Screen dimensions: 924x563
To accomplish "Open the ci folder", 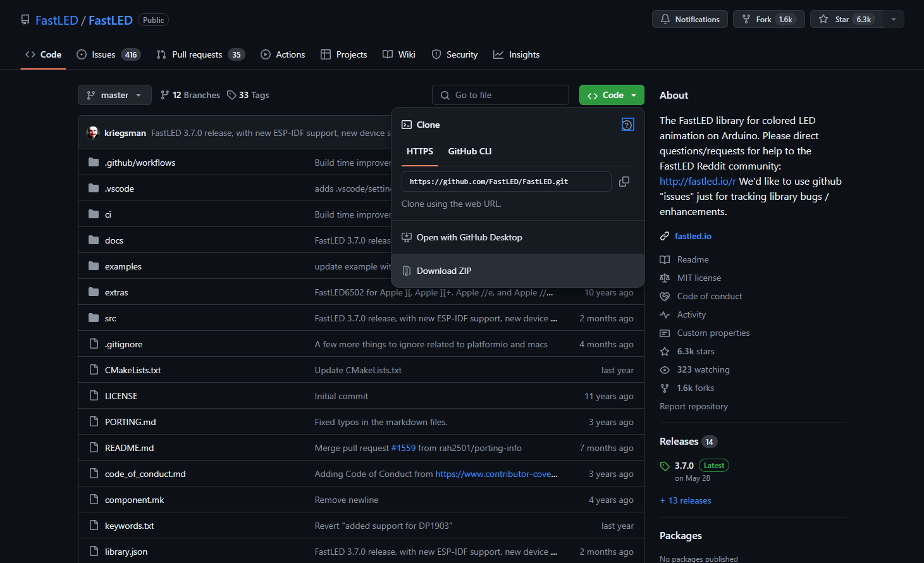I will [108, 214].
